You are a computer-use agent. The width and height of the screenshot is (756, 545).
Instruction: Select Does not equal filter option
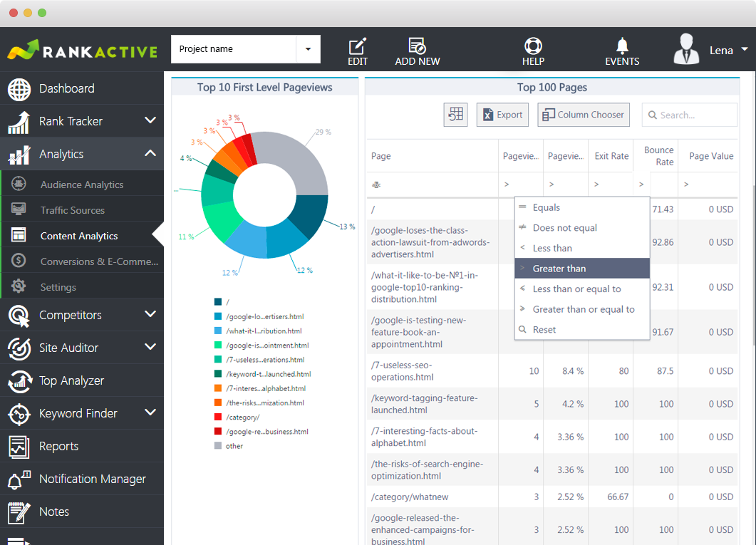(582, 228)
